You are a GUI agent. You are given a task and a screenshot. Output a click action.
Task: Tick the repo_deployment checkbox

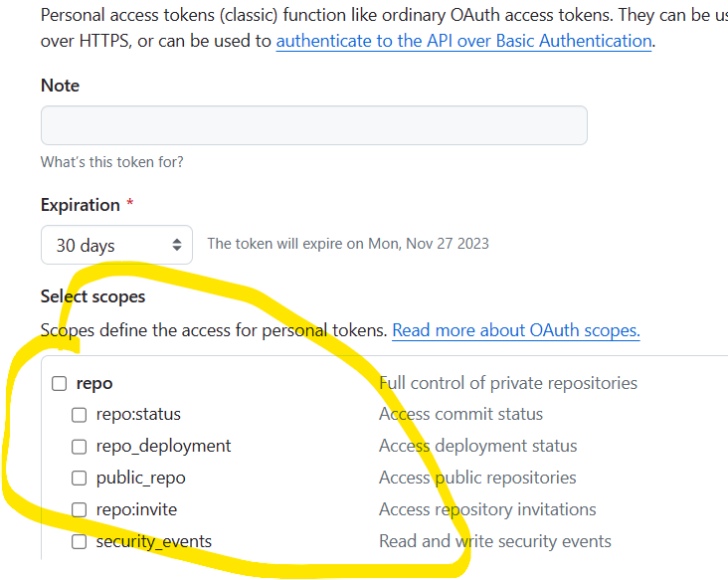click(80, 447)
